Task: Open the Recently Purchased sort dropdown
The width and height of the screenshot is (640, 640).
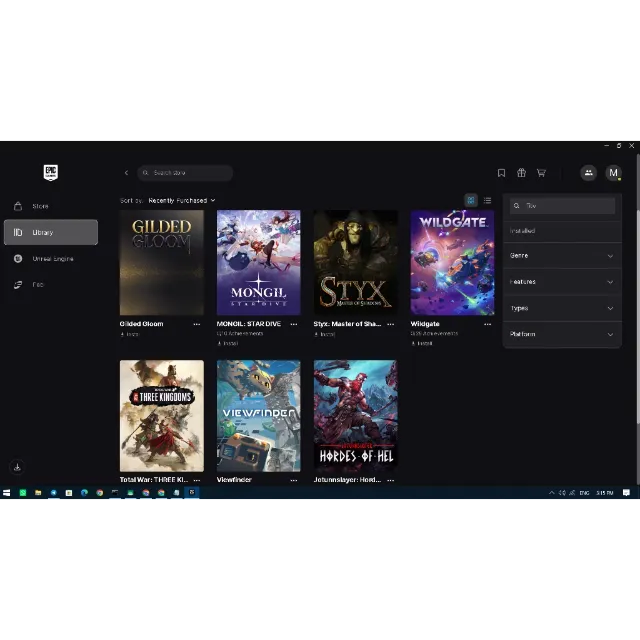Action: (182, 200)
